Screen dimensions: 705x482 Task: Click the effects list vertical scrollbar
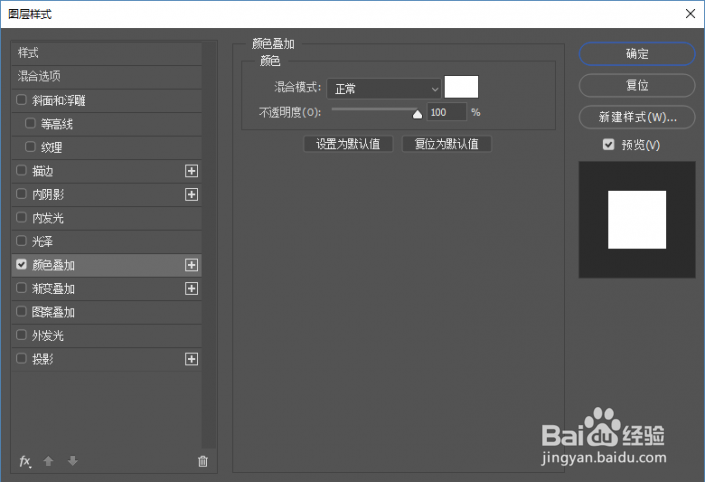[209, 245]
